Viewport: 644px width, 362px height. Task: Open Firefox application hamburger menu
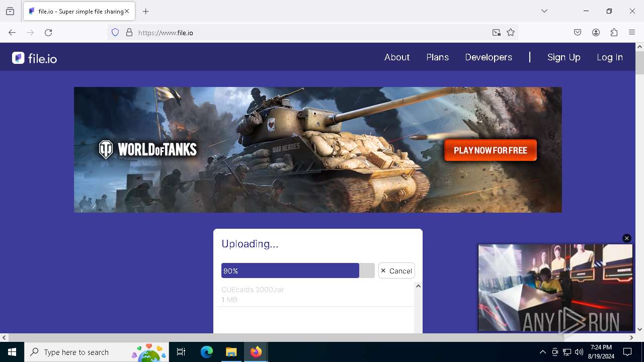coord(632,33)
